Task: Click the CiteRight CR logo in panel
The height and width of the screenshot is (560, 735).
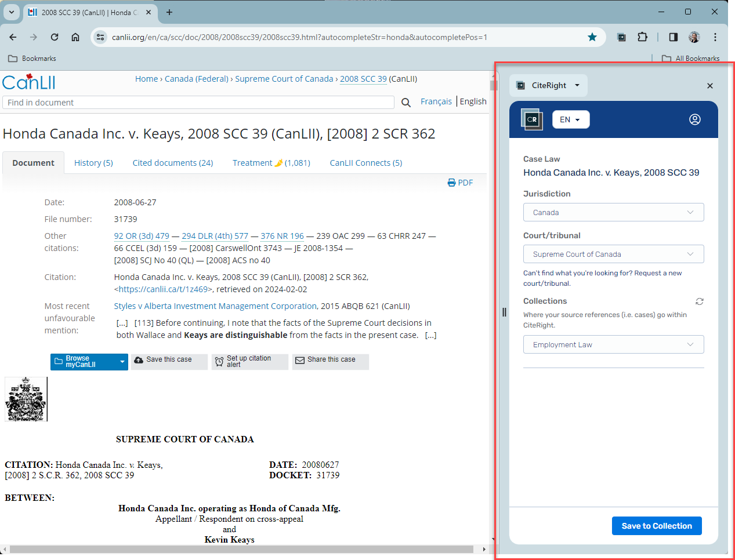Action: click(x=532, y=119)
